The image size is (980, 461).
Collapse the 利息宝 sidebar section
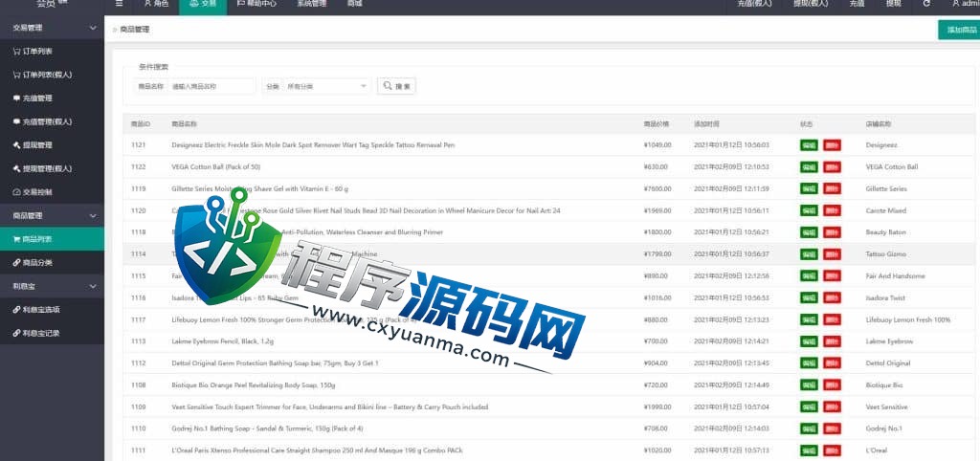(52, 287)
